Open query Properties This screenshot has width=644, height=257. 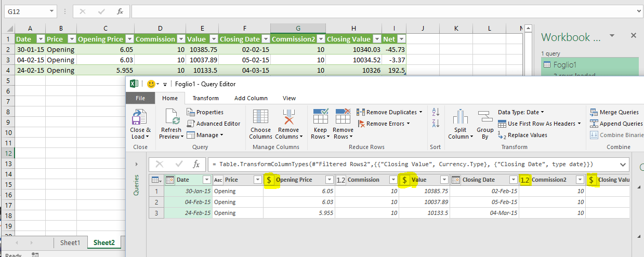click(x=205, y=112)
